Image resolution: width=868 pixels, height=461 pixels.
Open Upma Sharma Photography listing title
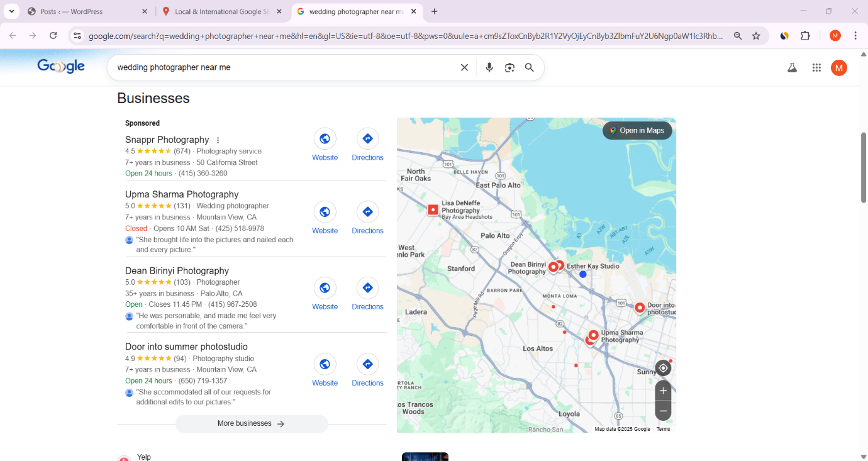click(182, 194)
